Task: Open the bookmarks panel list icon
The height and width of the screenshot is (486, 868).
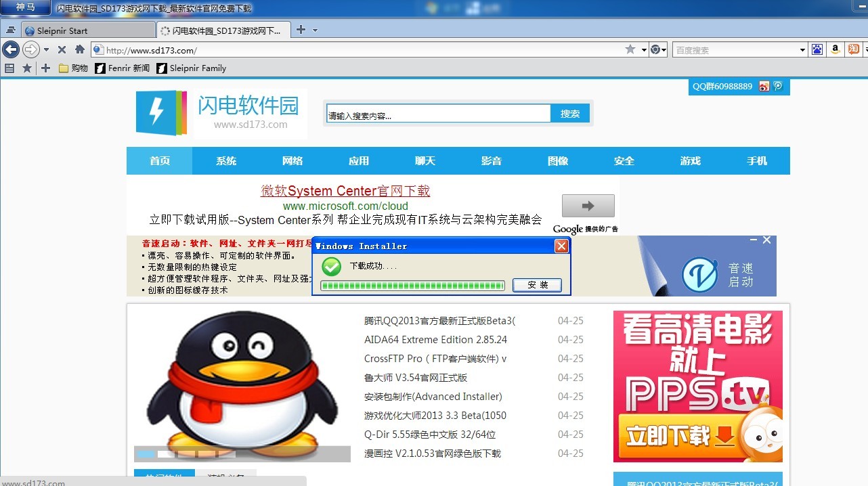Action: 9,68
